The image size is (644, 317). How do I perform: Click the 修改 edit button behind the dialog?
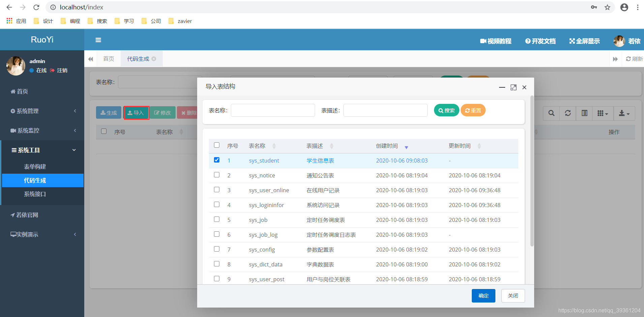point(163,113)
